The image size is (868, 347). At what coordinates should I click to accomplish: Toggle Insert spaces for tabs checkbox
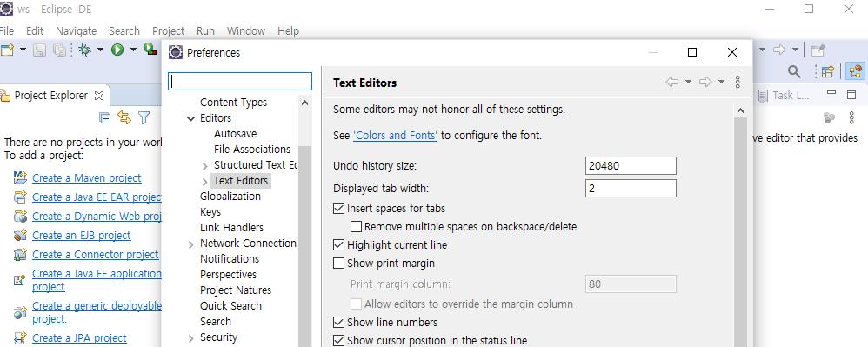click(x=339, y=209)
